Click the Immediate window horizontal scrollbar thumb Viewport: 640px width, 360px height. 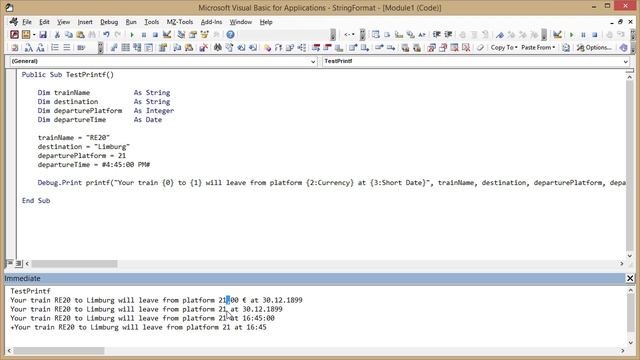(59, 351)
